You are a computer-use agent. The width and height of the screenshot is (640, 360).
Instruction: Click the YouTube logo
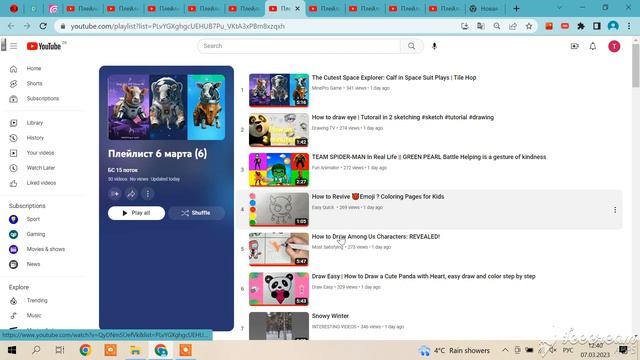44,46
